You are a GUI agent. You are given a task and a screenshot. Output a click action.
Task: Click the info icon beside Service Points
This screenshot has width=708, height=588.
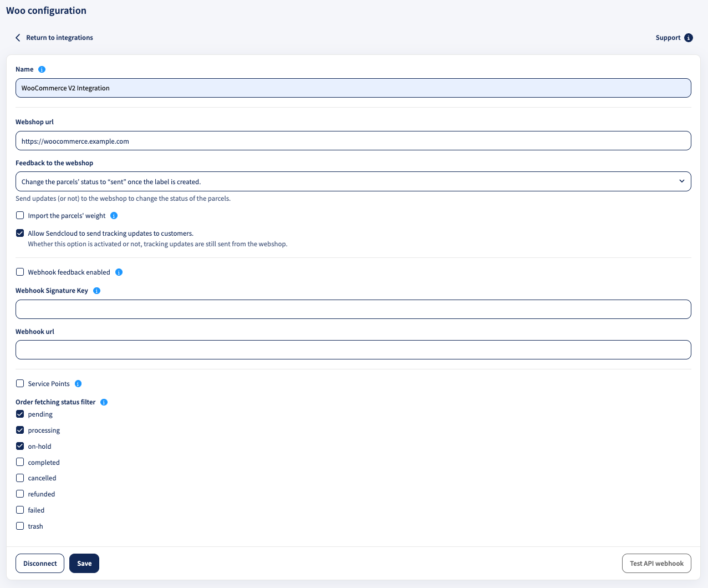pyautogui.click(x=78, y=384)
